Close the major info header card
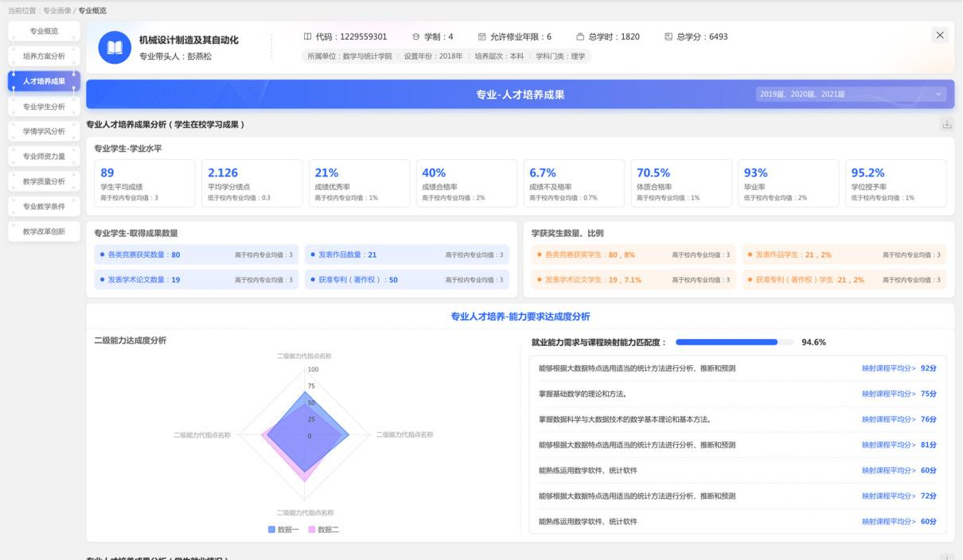963x560 pixels. (x=940, y=35)
